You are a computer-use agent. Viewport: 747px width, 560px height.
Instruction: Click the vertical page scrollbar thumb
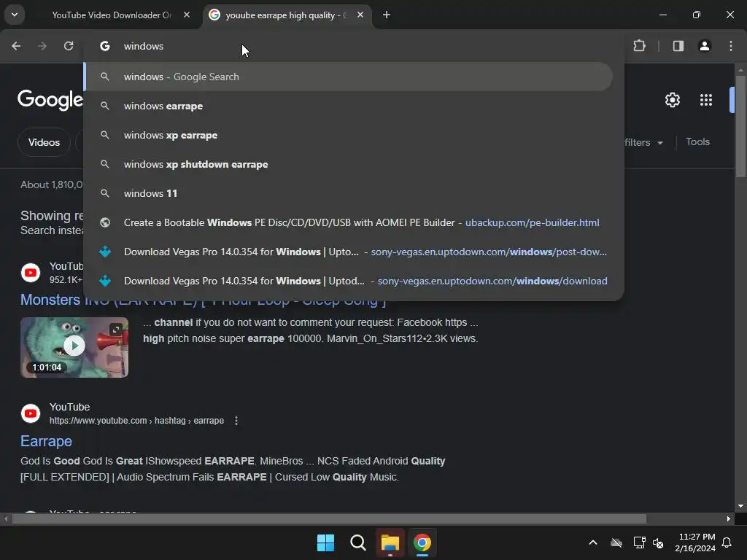click(740, 126)
